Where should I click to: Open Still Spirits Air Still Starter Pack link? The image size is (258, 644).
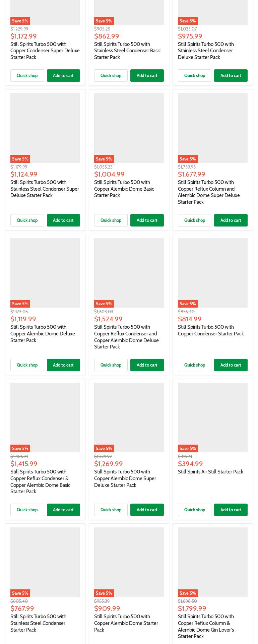point(210,472)
